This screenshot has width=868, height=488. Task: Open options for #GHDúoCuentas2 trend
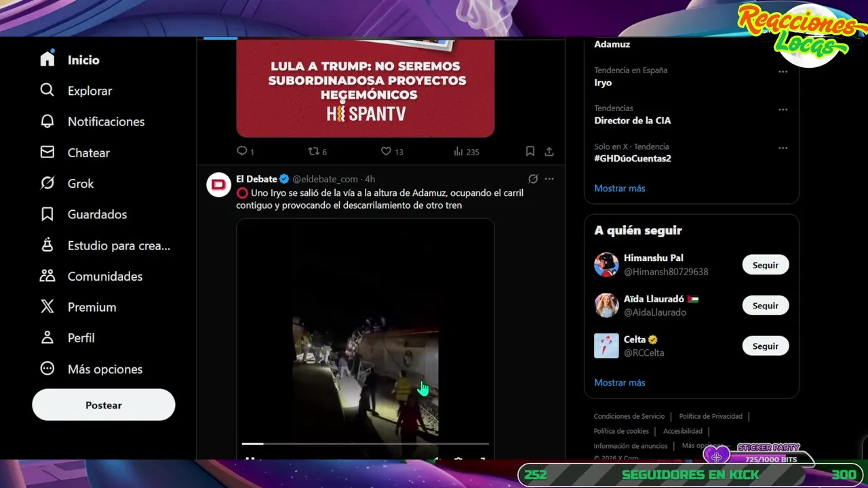(783, 148)
